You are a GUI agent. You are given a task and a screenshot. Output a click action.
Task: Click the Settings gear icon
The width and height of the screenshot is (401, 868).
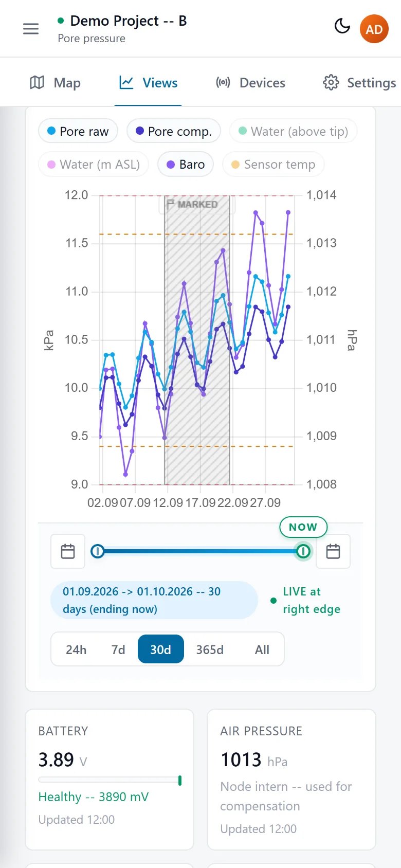(x=331, y=82)
